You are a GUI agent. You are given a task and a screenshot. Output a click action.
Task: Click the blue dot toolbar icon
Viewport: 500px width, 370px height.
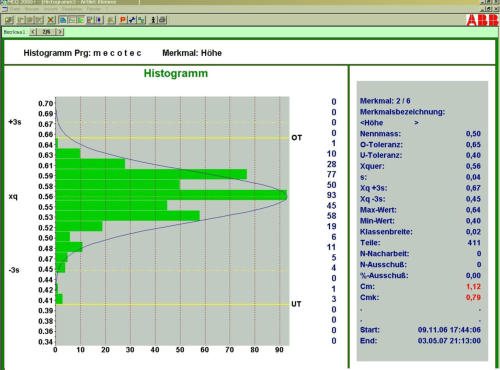[99, 20]
